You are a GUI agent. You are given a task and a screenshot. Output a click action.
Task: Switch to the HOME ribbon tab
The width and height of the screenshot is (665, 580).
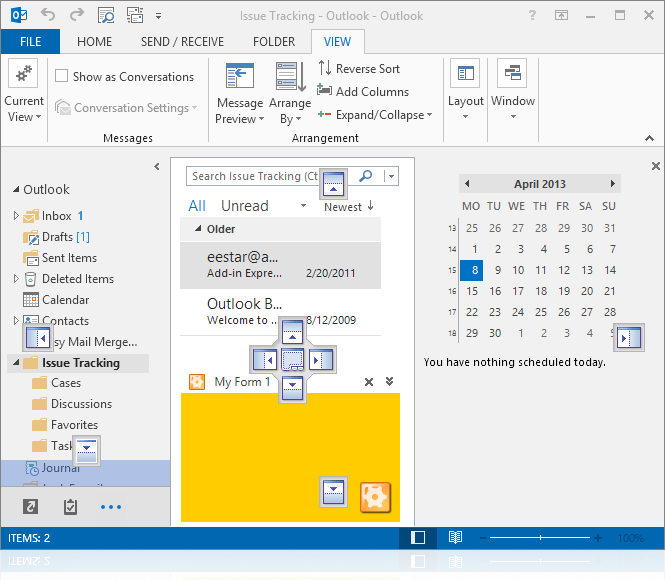point(94,42)
